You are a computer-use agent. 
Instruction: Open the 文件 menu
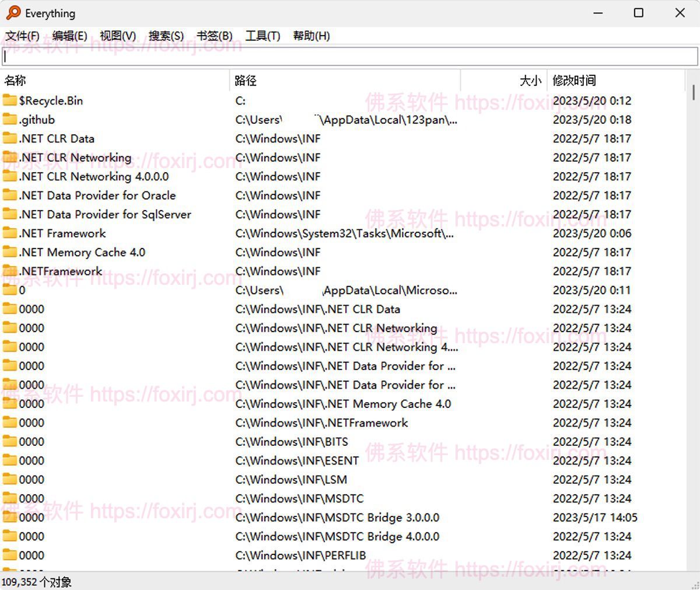[22, 36]
